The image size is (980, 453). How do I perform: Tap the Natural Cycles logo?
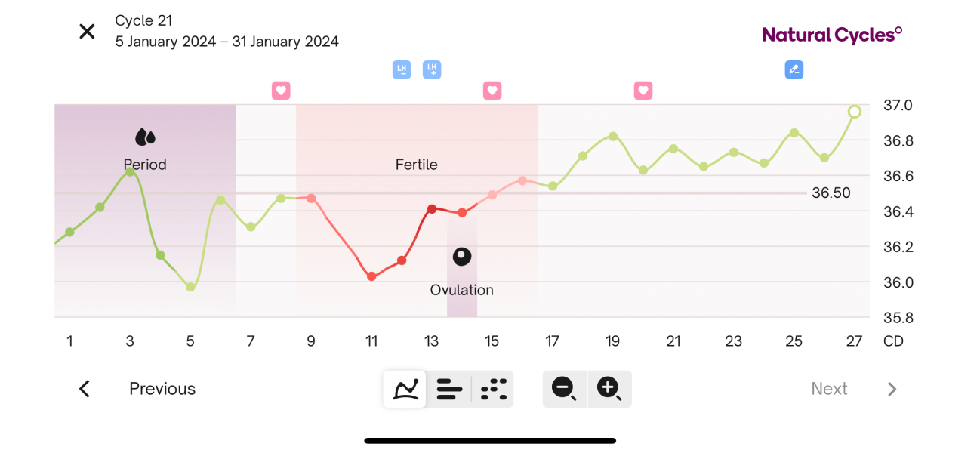[831, 35]
